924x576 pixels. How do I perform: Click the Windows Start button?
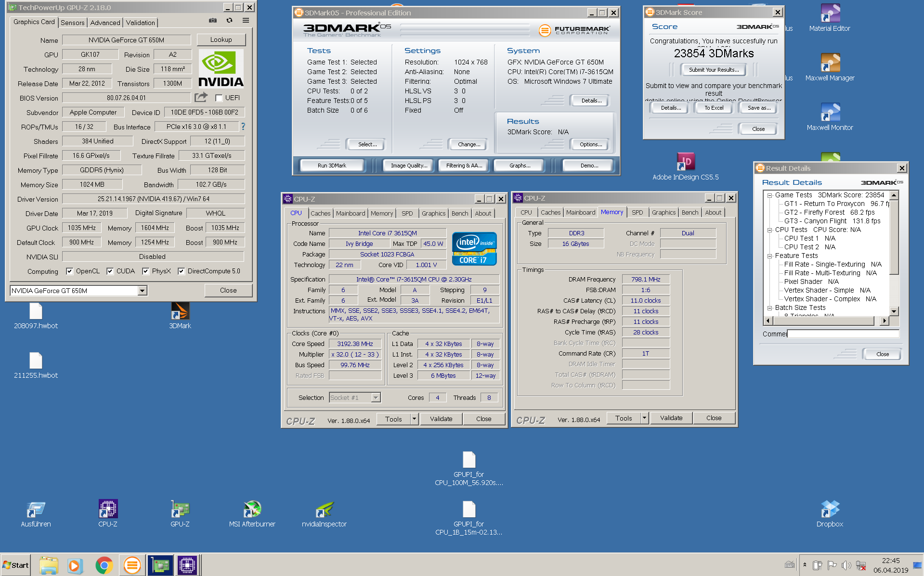(x=15, y=565)
